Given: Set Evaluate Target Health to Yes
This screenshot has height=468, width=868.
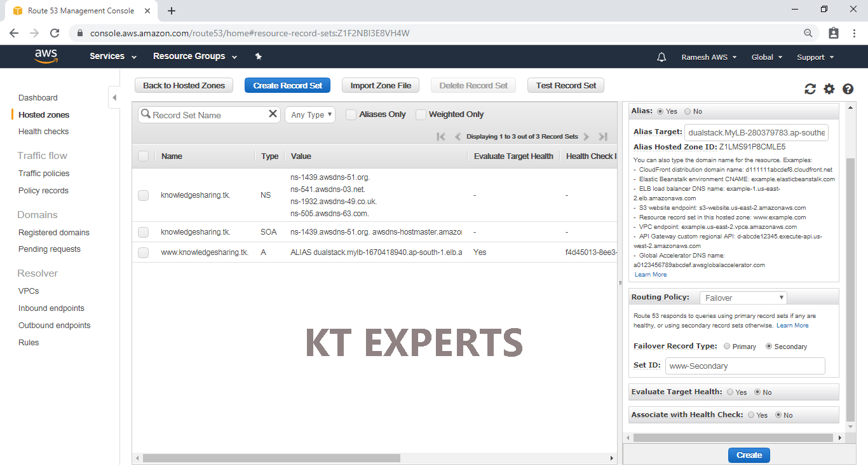Looking at the screenshot, I should point(730,392).
